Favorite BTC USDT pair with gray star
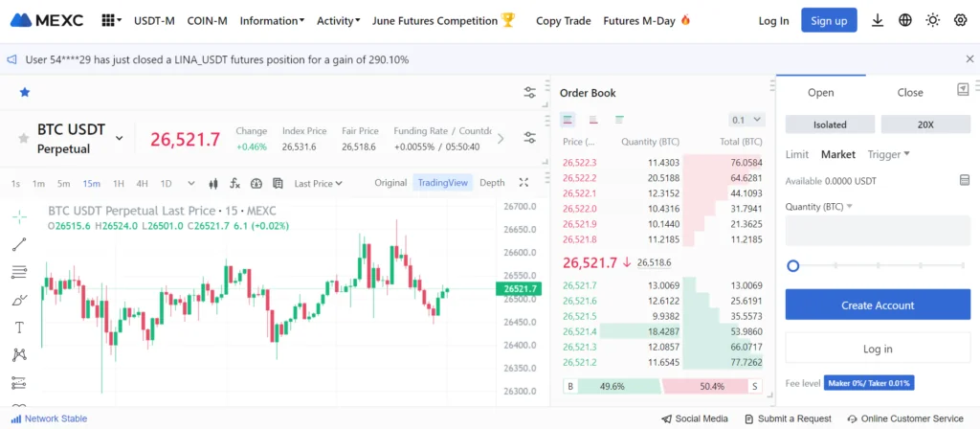 (x=24, y=138)
